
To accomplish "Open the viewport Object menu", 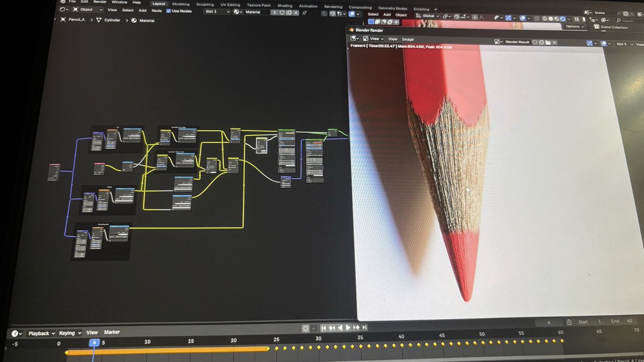I will click(401, 15).
